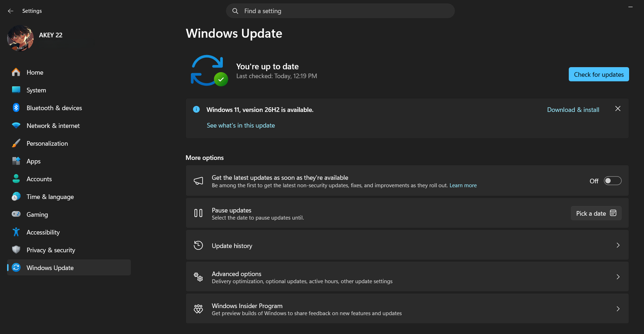Select System in the sidebar
The width and height of the screenshot is (644, 334).
pos(69,90)
